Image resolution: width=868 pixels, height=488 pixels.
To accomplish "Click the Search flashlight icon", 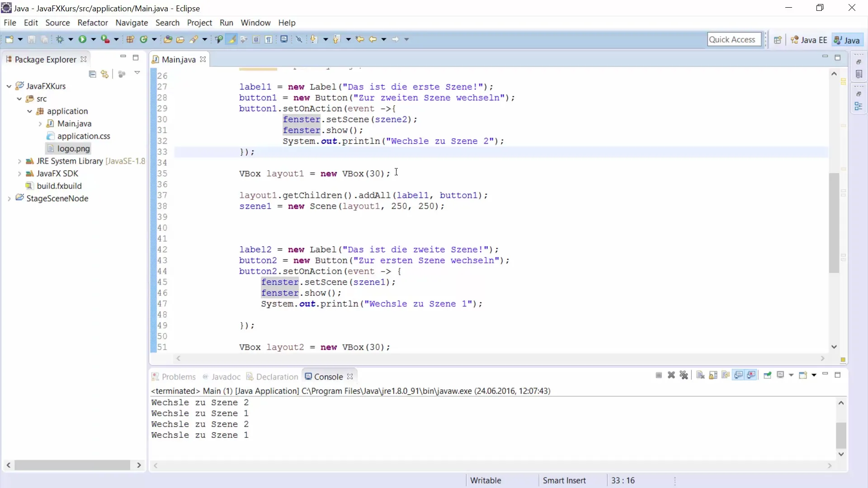I will tap(194, 40).
